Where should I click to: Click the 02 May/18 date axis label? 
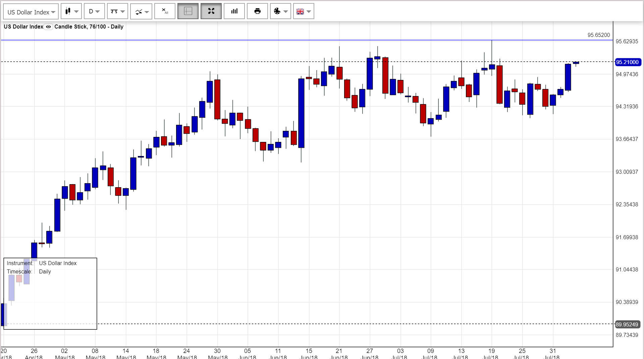pos(64,354)
